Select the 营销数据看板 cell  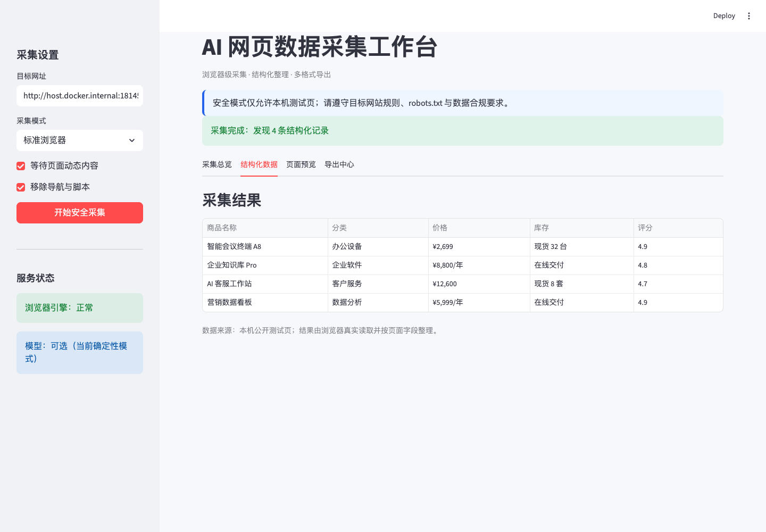pyautogui.click(x=265, y=303)
